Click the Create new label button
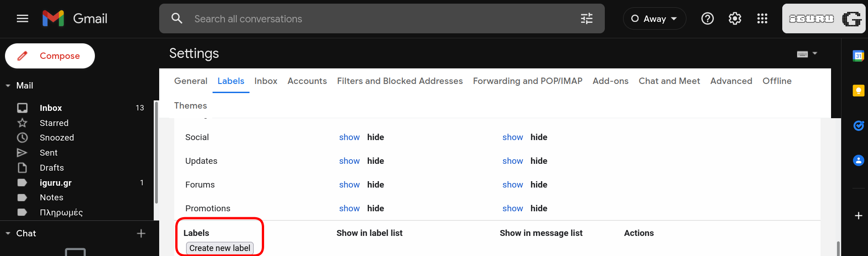Screen dimensions: 868x256 (220, 248)
